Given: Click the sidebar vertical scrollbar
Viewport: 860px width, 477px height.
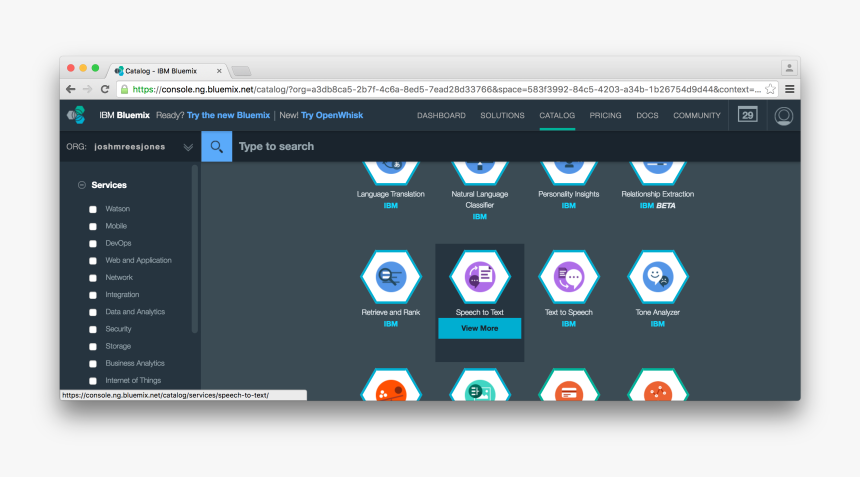Looking at the screenshot, I should 195,249.
